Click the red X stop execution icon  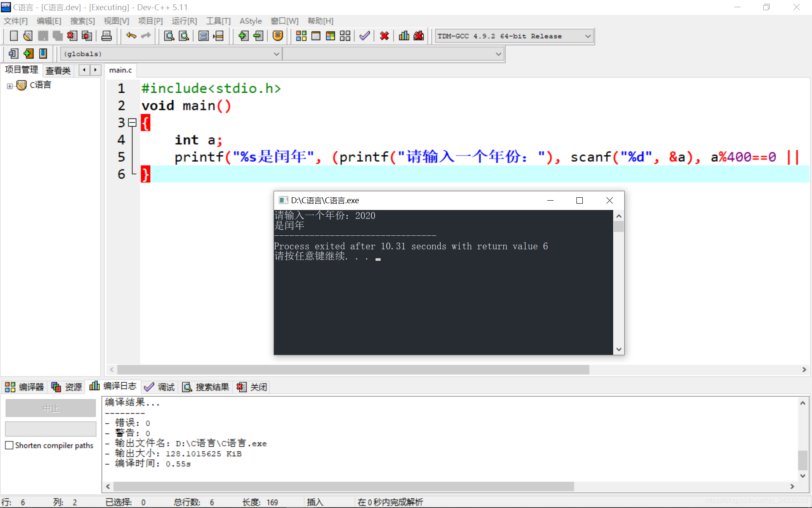click(384, 36)
